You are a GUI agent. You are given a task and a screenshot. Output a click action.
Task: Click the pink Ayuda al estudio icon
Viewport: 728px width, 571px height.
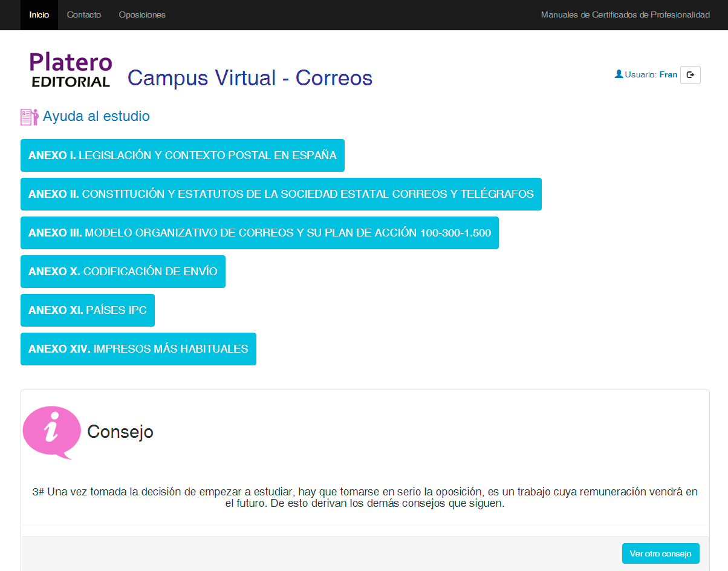29,117
